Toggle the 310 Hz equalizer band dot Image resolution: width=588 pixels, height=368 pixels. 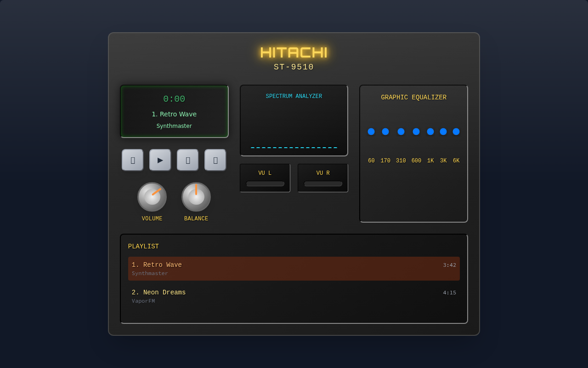coord(400,132)
